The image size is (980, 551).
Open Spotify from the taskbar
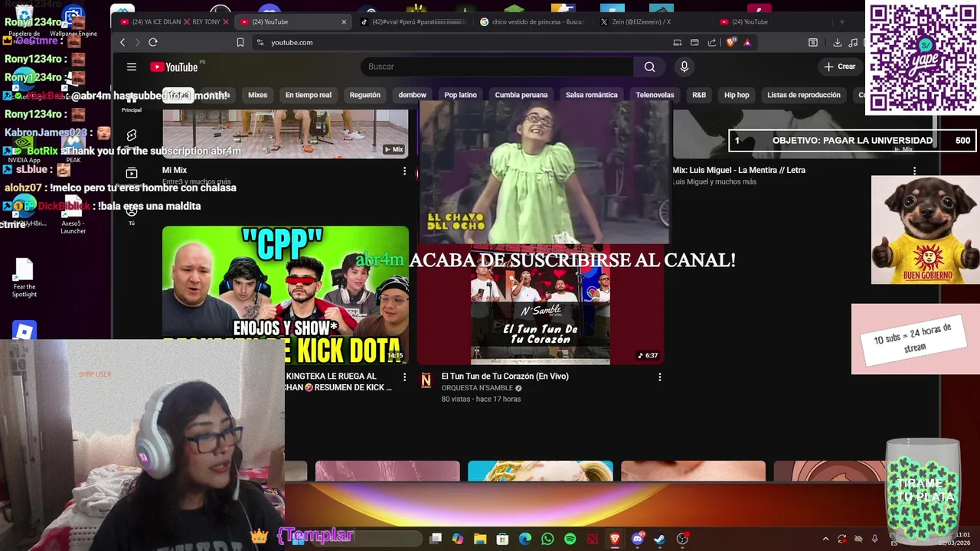[570, 539]
